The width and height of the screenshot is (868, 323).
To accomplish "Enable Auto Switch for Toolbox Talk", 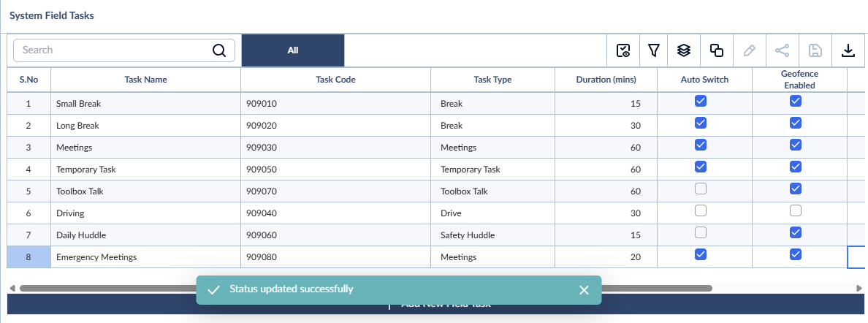I will pos(700,189).
